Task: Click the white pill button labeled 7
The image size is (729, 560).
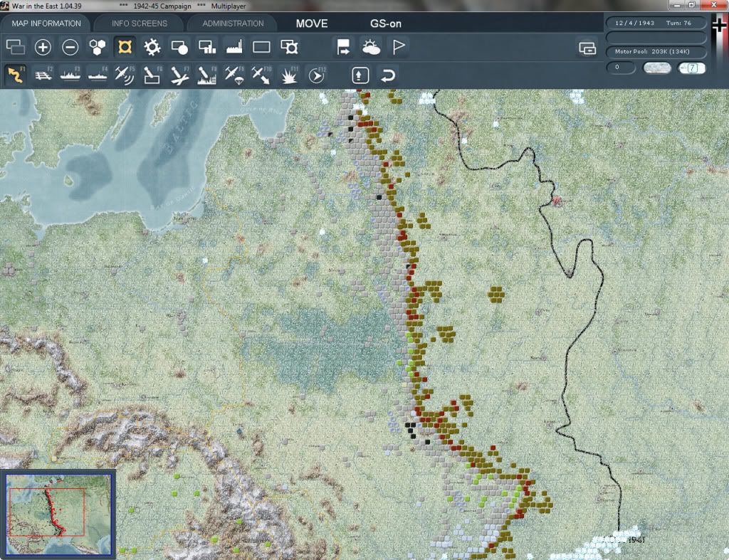Action: click(691, 68)
